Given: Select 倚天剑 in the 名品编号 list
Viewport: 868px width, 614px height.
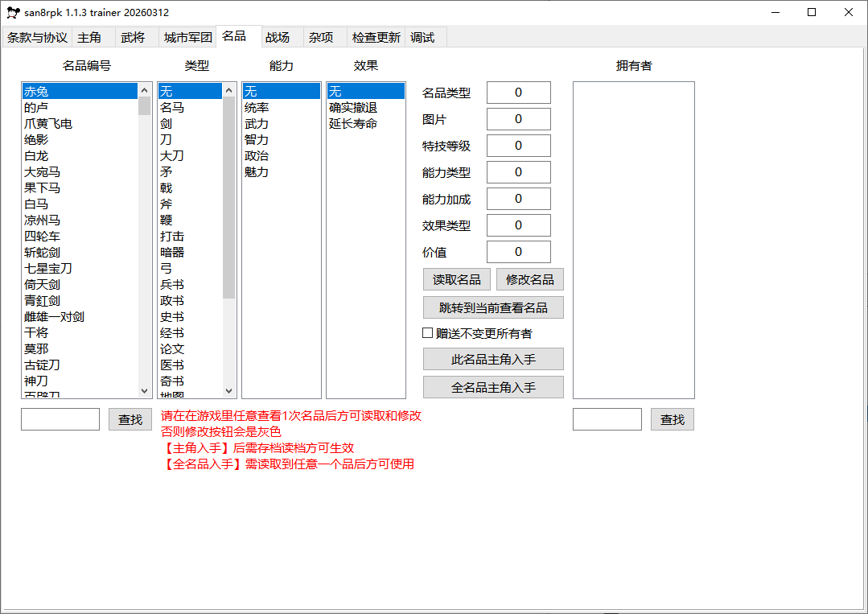Looking at the screenshot, I should pos(42,284).
